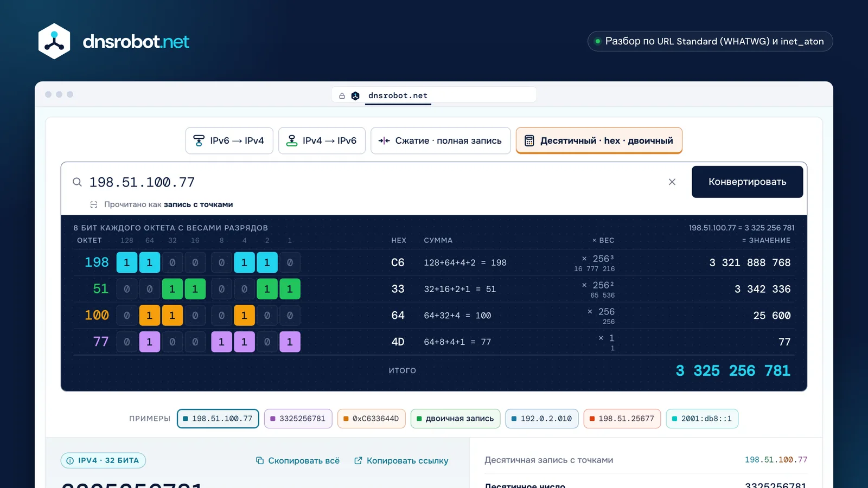The width and height of the screenshot is (868, 488).
Task: Clear the IP address input with the X
Action: point(672,182)
